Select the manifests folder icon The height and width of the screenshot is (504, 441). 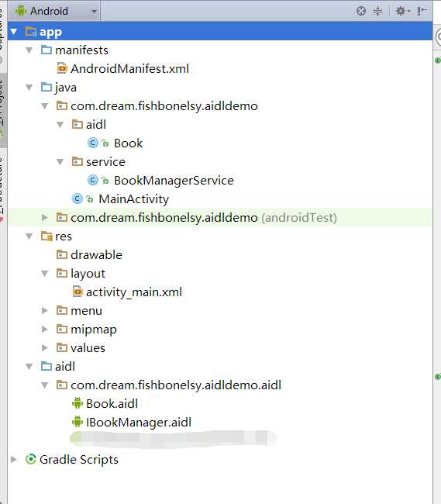pos(47,50)
